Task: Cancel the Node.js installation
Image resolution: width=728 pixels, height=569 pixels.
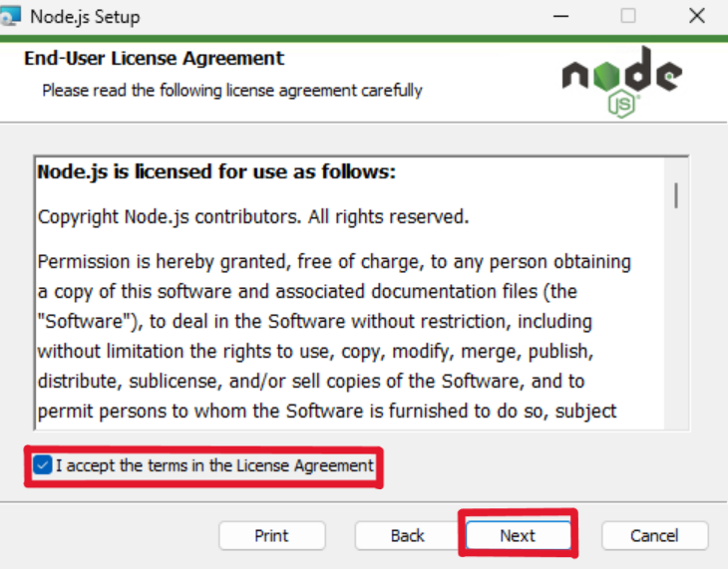Action: (x=654, y=536)
